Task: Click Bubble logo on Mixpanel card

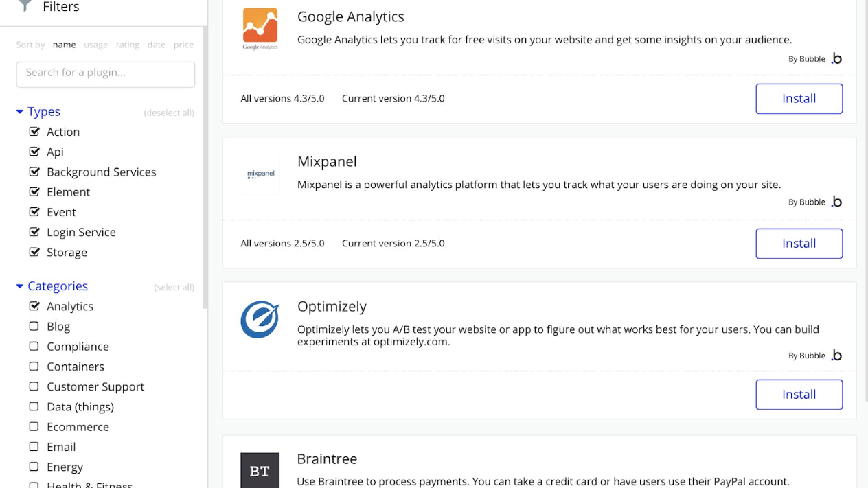Action: point(836,202)
